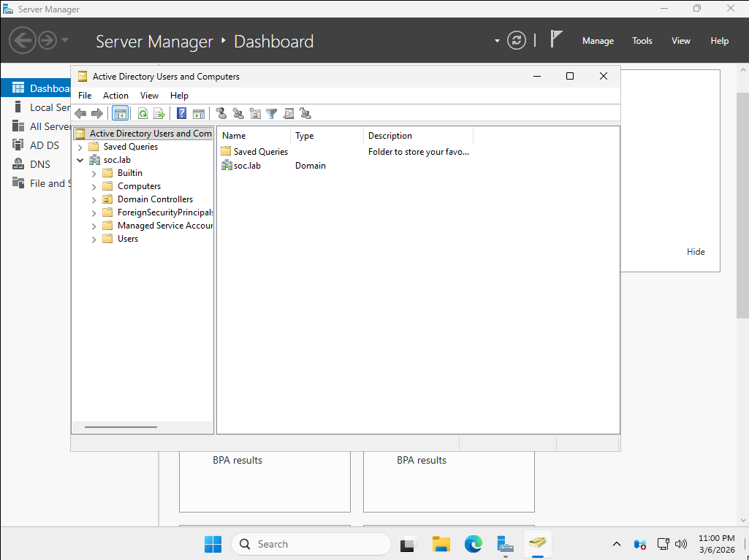Expand the Users container arrow
This screenshot has width=749, height=560.
tap(94, 239)
